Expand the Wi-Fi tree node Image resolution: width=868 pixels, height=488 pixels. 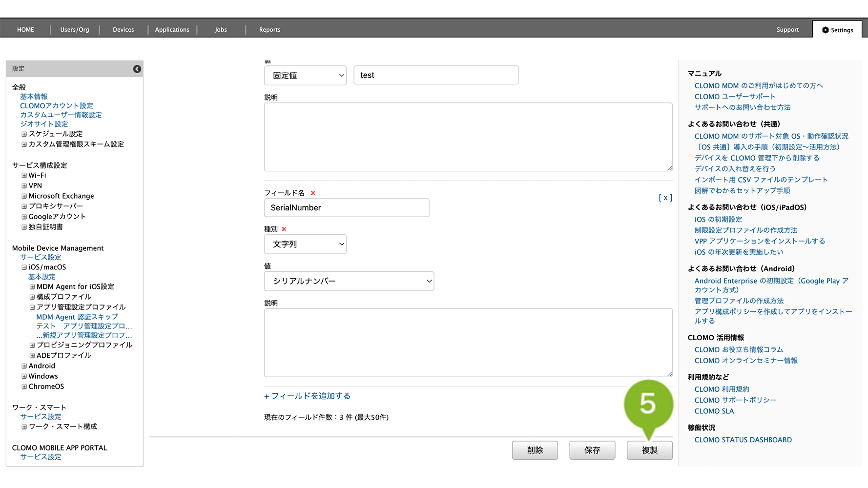[24, 176]
